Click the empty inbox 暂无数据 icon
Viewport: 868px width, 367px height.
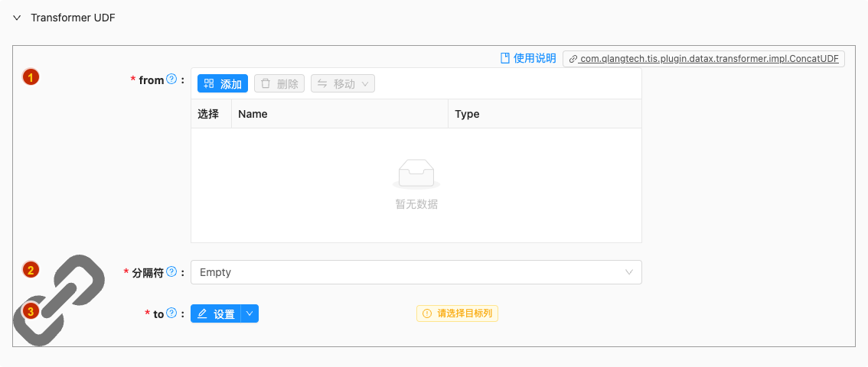(x=416, y=174)
